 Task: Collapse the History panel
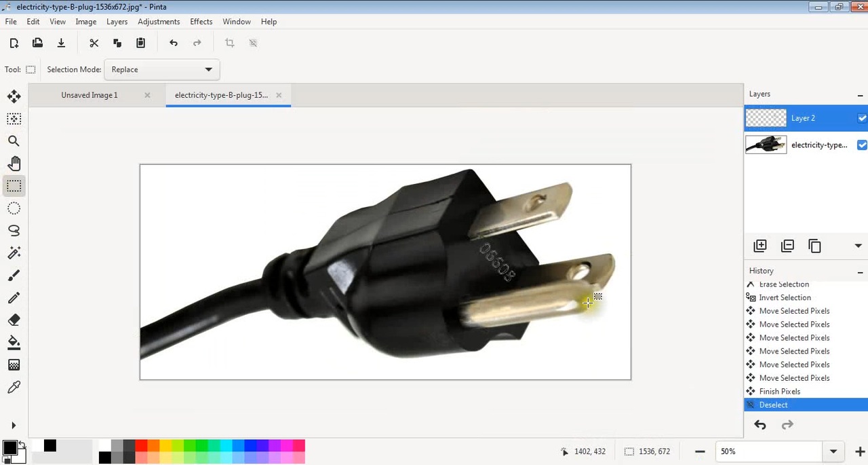(x=860, y=272)
